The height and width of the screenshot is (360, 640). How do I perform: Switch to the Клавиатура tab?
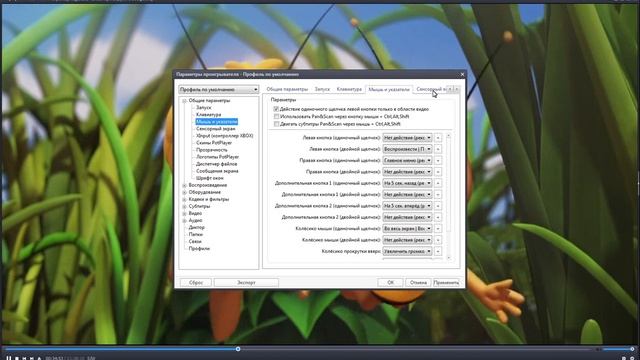pyautogui.click(x=349, y=89)
